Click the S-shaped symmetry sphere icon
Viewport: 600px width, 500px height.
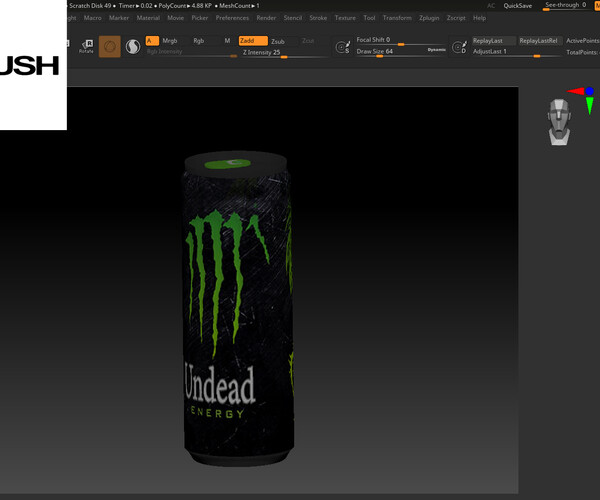[133, 47]
